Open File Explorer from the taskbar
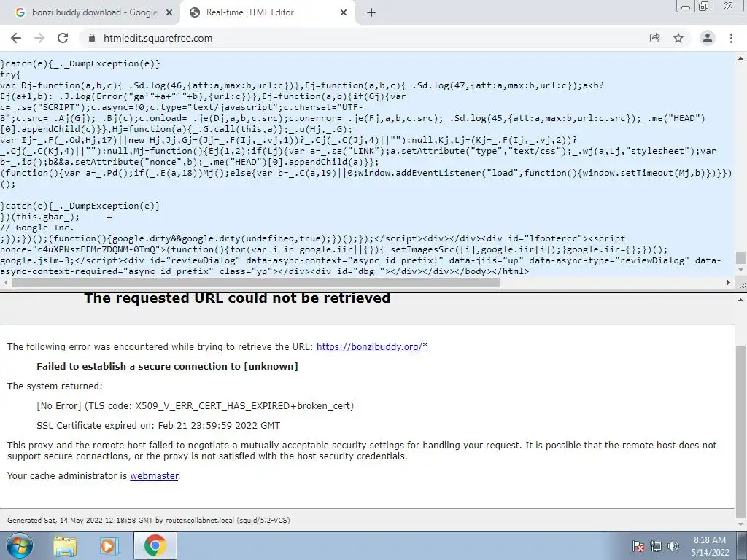This screenshot has width=747, height=560. pyautogui.click(x=65, y=545)
